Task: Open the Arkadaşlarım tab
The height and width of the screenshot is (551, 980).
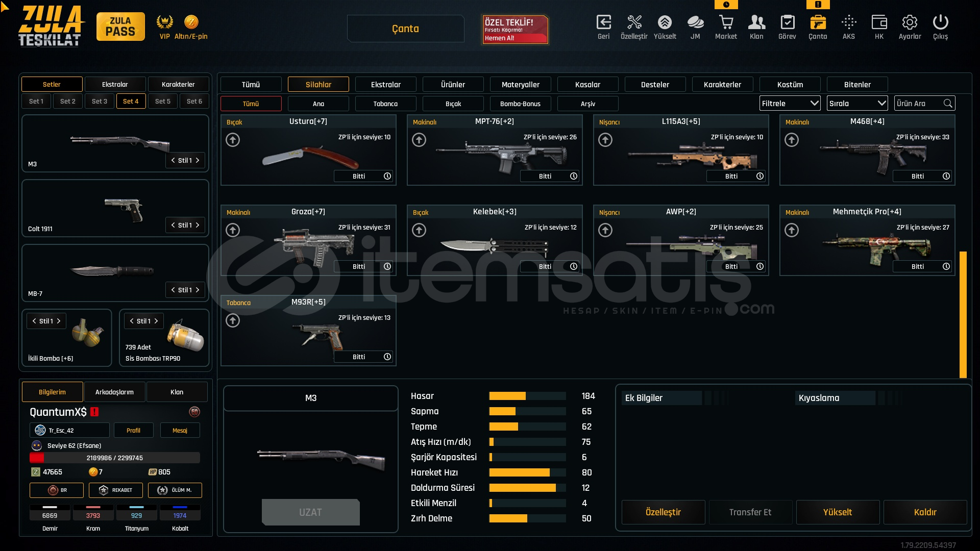Action: [114, 392]
